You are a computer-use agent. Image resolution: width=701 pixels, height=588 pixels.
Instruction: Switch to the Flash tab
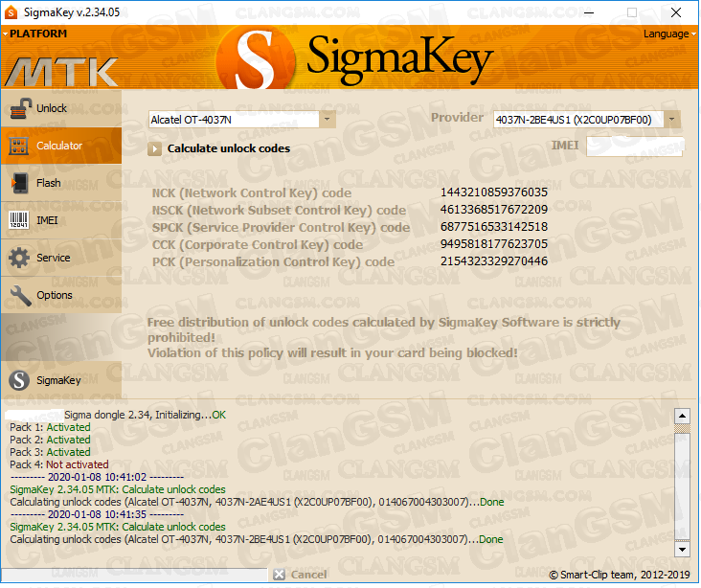[x=61, y=183]
